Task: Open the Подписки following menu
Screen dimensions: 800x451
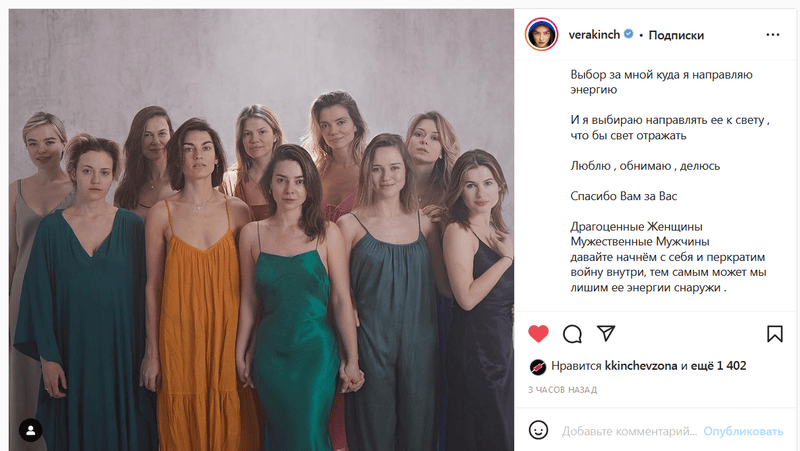Action: [676, 35]
